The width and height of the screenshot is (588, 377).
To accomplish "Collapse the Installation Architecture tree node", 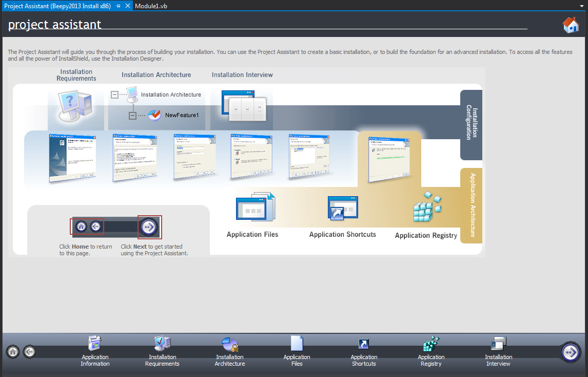I will [115, 95].
